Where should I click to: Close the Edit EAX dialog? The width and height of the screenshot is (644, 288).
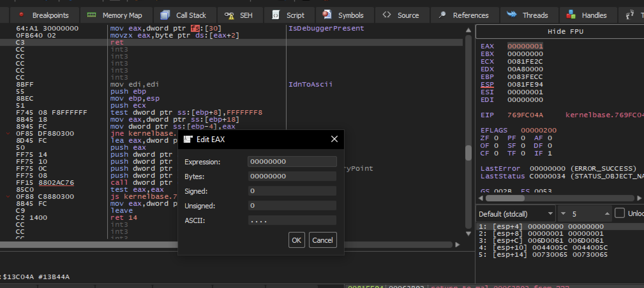pyautogui.click(x=334, y=139)
